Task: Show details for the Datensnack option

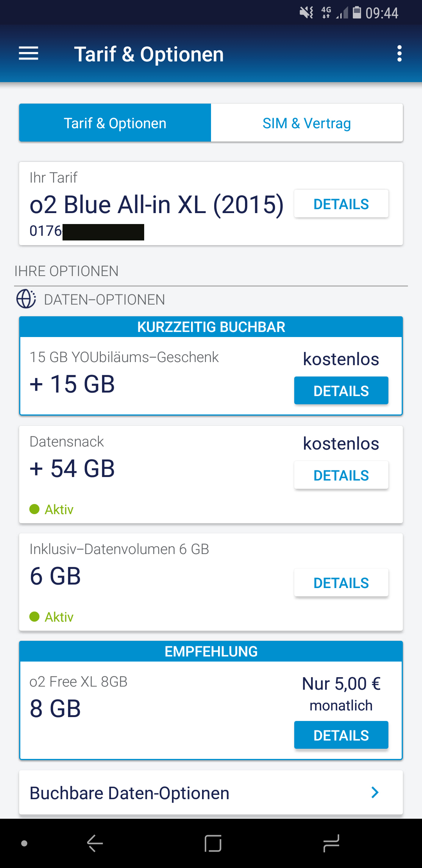Action: tap(341, 475)
